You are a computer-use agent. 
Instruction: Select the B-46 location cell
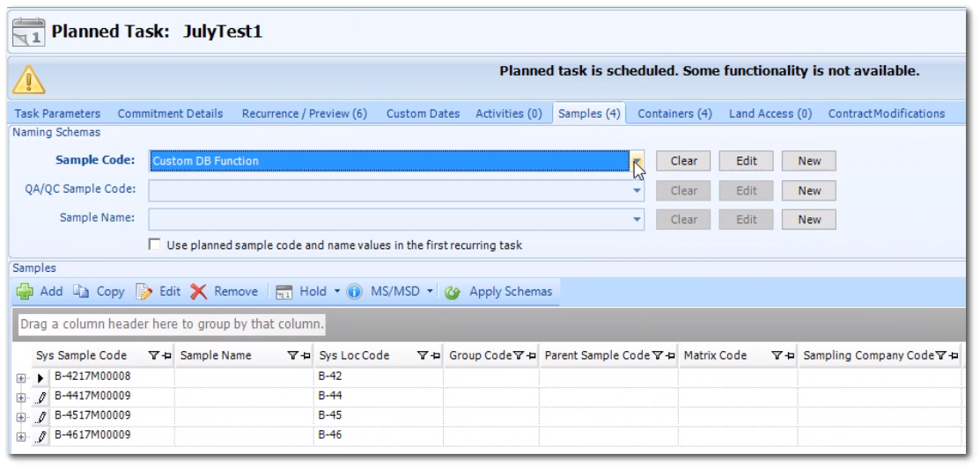tap(378, 435)
